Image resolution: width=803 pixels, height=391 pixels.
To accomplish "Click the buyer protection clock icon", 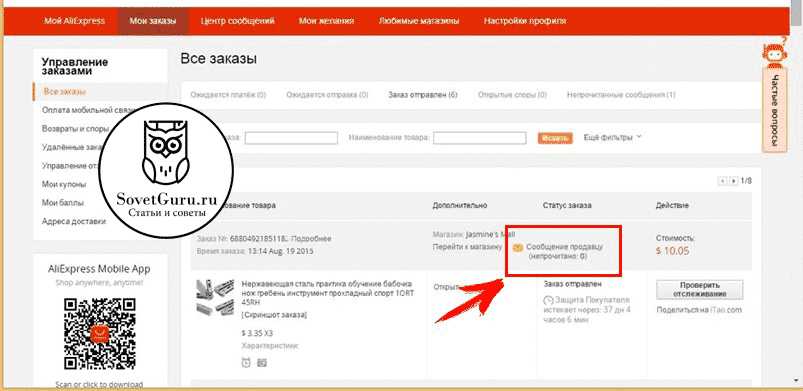I will 548,300.
